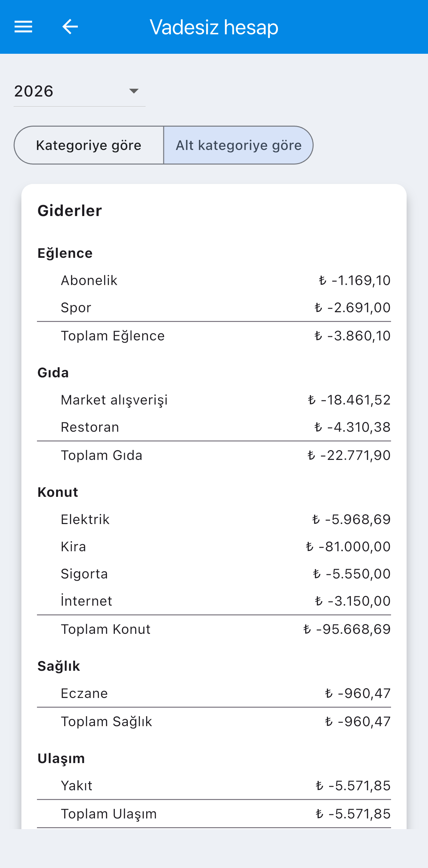Open the hamburger navigation menu
428x868 pixels.
pyautogui.click(x=23, y=27)
